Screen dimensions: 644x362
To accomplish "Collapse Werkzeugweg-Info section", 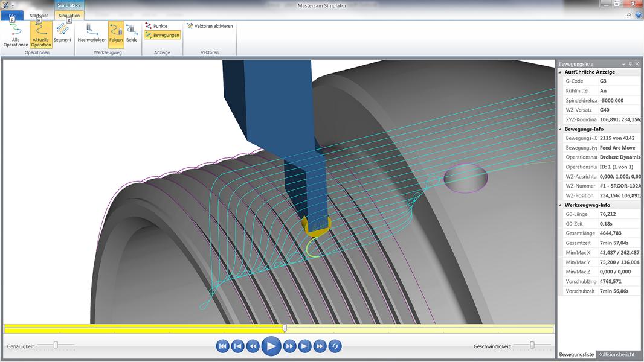I will [x=560, y=205].
